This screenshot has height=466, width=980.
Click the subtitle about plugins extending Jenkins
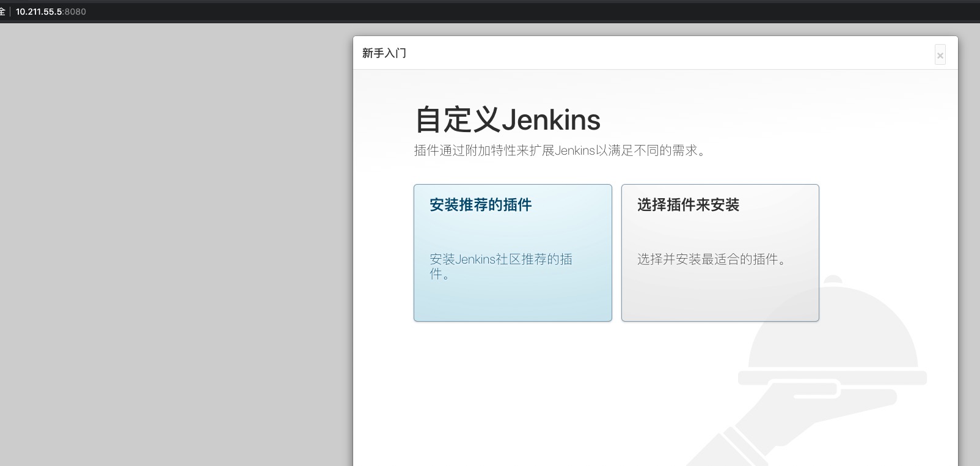coord(560,150)
